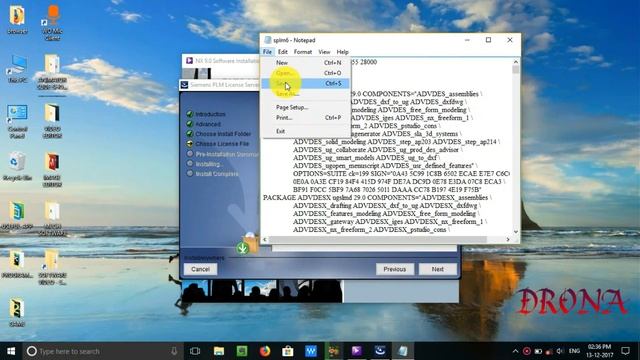Open the File menu in Notepad
The height and width of the screenshot is (360, 640).
pos(267,52)
